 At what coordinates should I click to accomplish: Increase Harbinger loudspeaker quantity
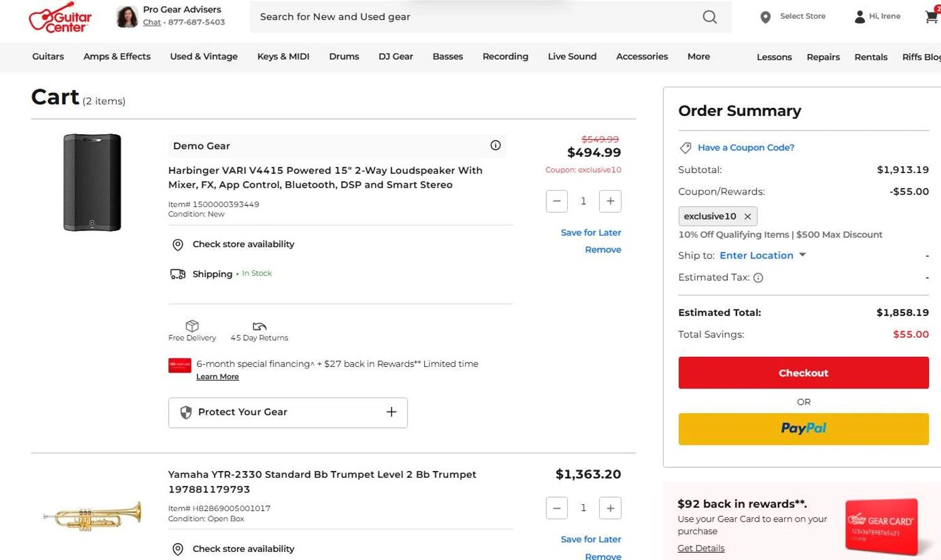(x=610, y=201)
